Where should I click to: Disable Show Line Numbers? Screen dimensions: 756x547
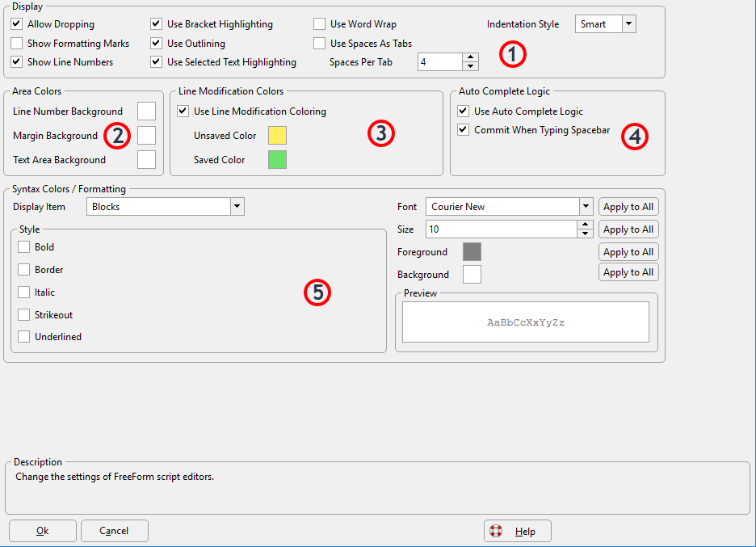point(17,61)
